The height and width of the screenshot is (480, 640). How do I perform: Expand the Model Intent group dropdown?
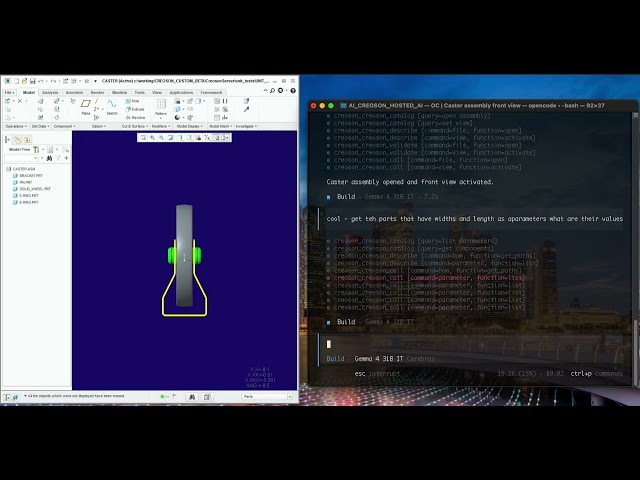pos(221,127)
